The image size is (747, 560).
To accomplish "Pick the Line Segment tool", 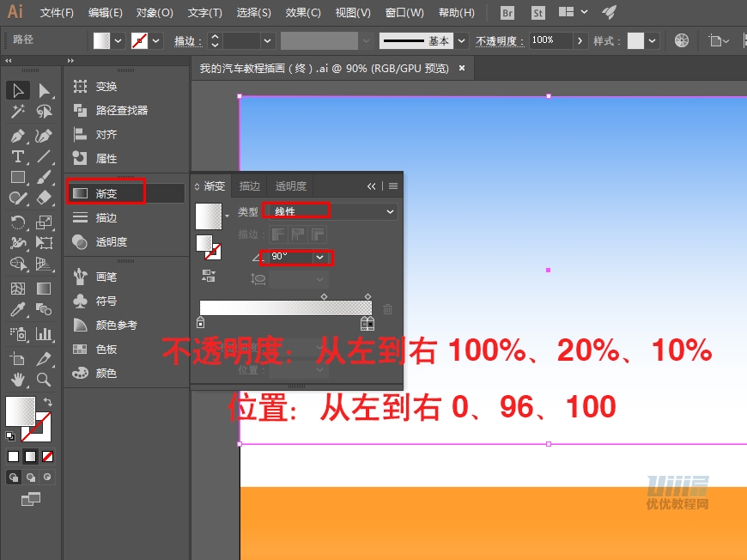I will tap(44, 156).
